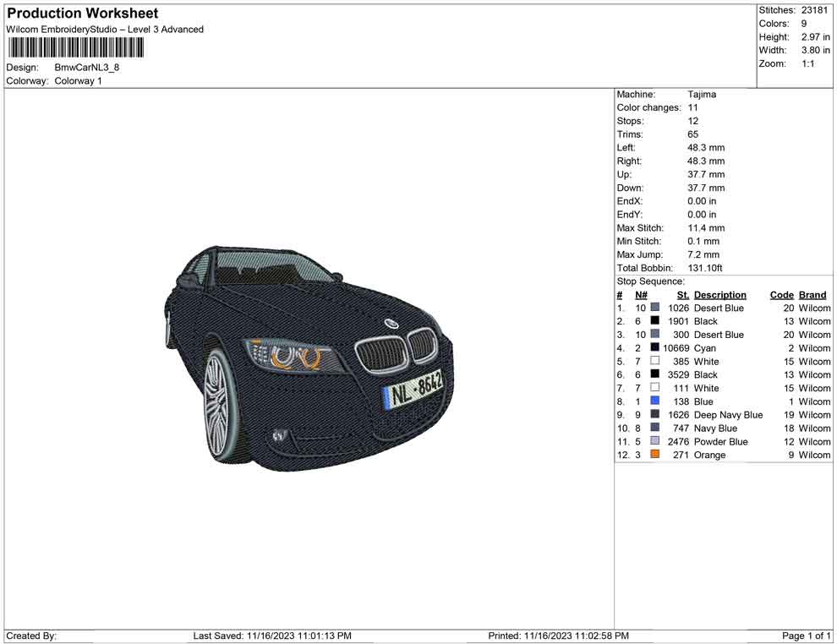The width and height of the screenshot is (837, 644).
Task: Click the 'Printed' timestamp in footer
Action: (558, 636)
